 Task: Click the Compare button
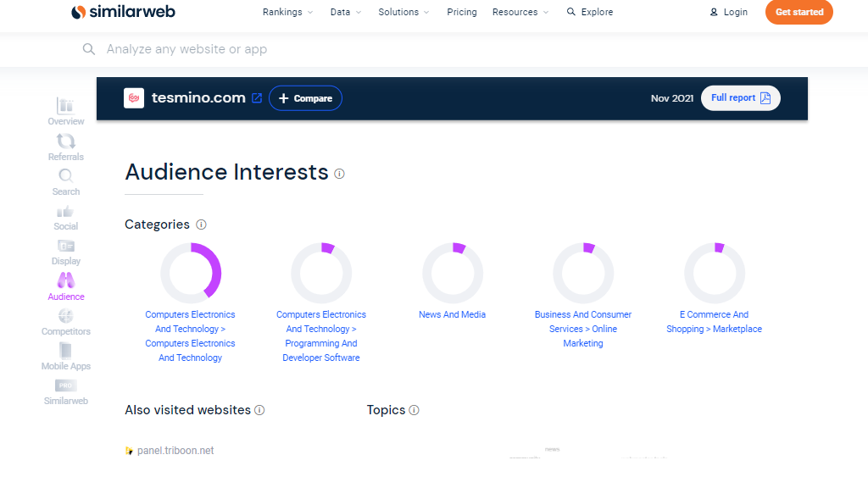coord(305,98)
